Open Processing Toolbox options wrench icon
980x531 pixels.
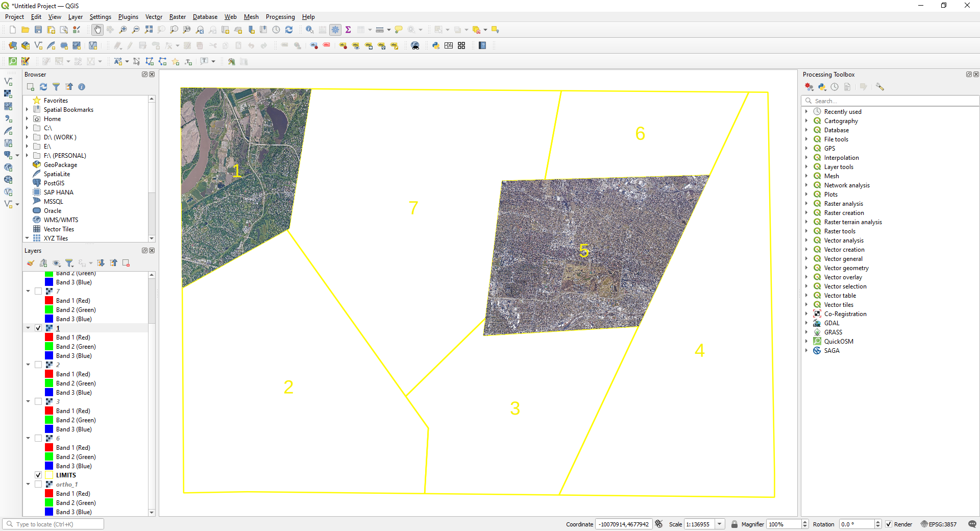point(879,87)
